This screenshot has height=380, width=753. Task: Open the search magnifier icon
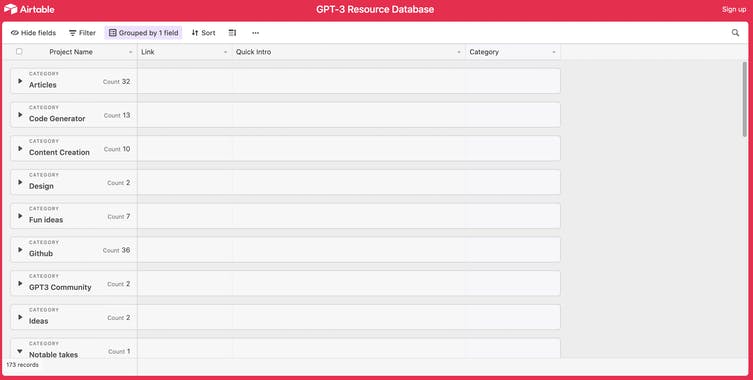point(735,33)
